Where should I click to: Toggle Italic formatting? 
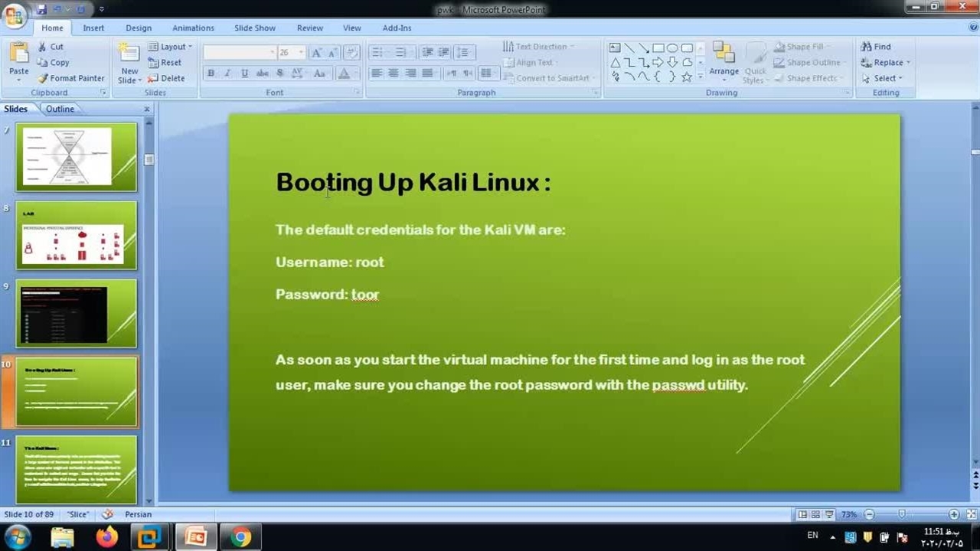click(227, 73)
